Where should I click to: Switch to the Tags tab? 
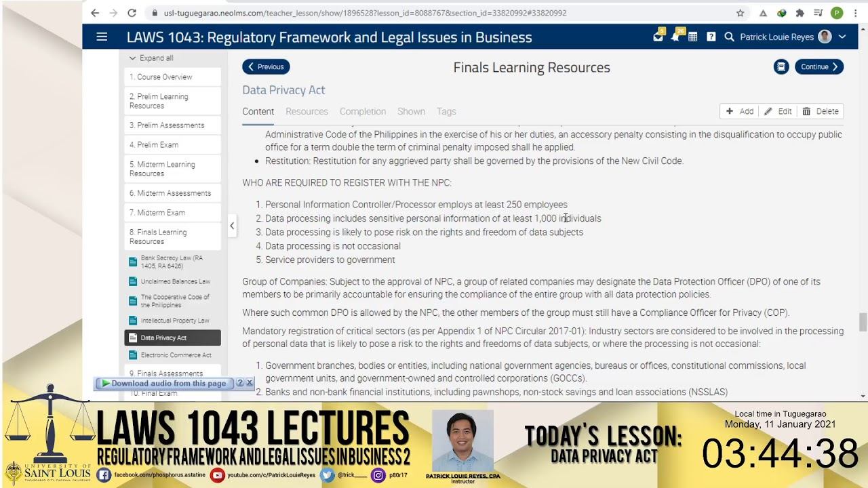(446, 111)
